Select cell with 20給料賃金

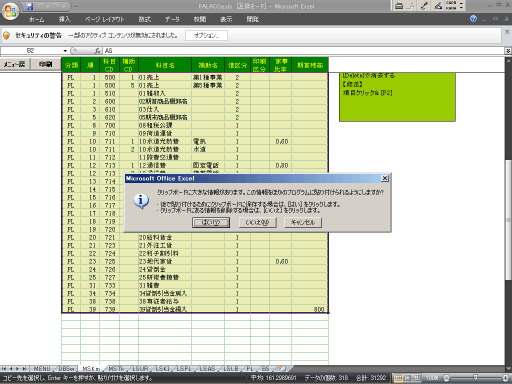click(165, 237)
